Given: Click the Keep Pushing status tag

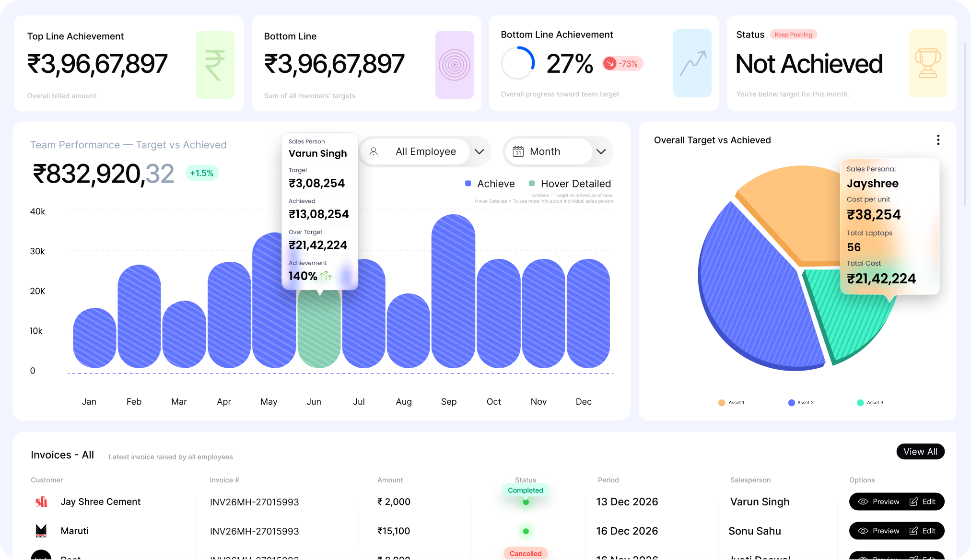Looking at the screenshot, I should point(794,35).
